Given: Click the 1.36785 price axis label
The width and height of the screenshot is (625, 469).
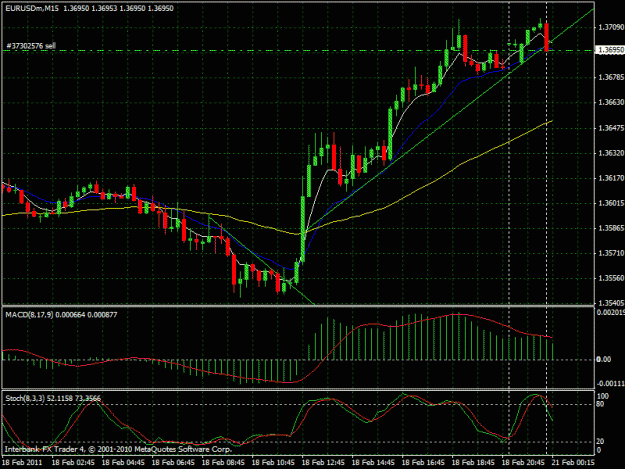Looking at the screenshot, I should (611, 77).
